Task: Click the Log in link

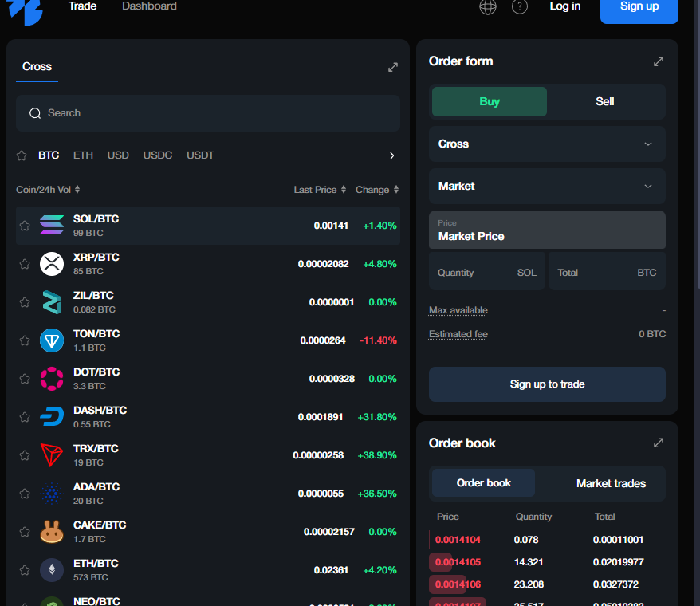Action: 565,6
